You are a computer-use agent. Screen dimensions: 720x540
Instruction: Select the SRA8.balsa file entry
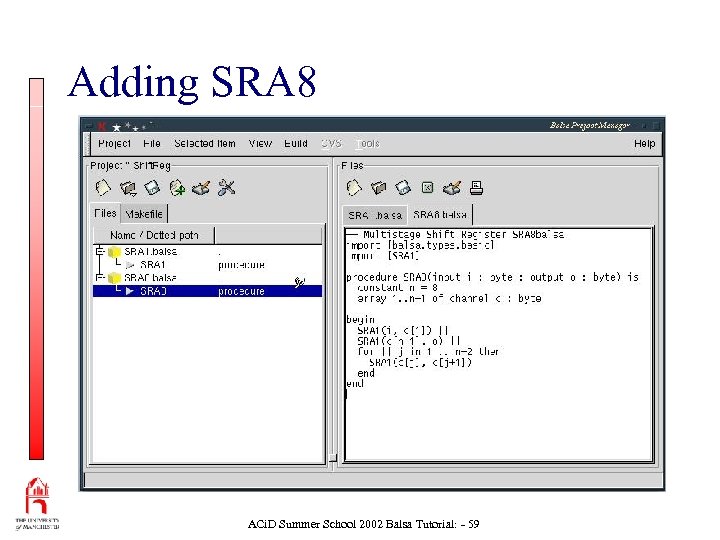coord(150,278)
